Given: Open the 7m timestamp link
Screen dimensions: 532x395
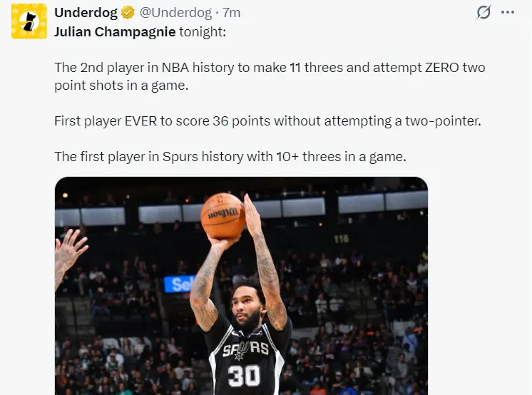Looking at the screenshot, I should tap(232, 13).
